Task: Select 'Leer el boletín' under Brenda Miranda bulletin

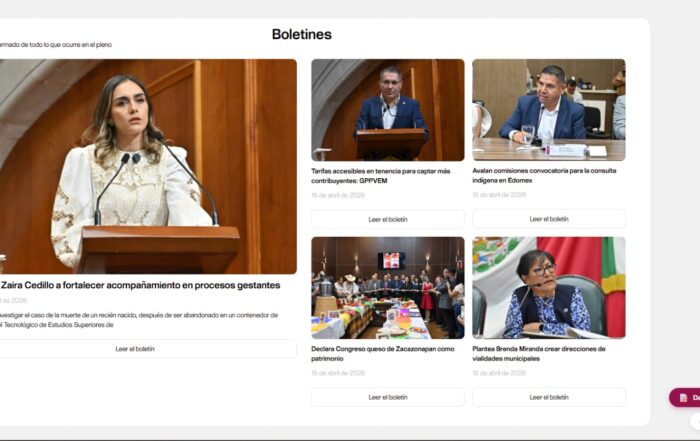Action: (549, 397)
